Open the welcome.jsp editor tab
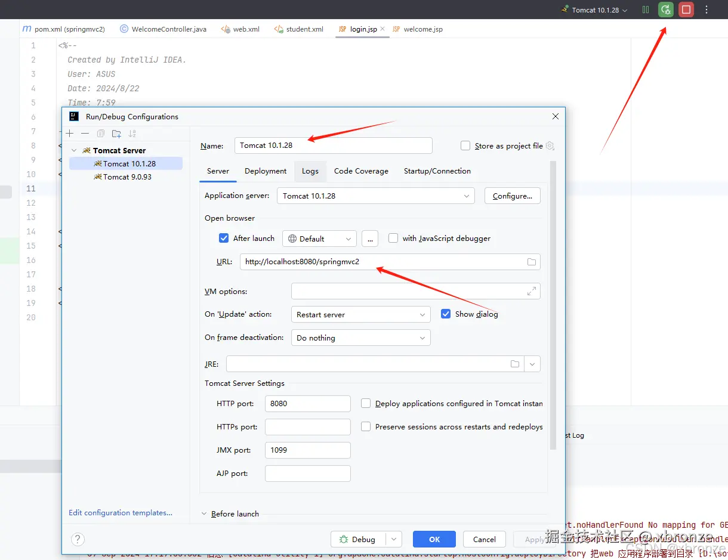Screen dimensions: 728x560 (418, 29)
